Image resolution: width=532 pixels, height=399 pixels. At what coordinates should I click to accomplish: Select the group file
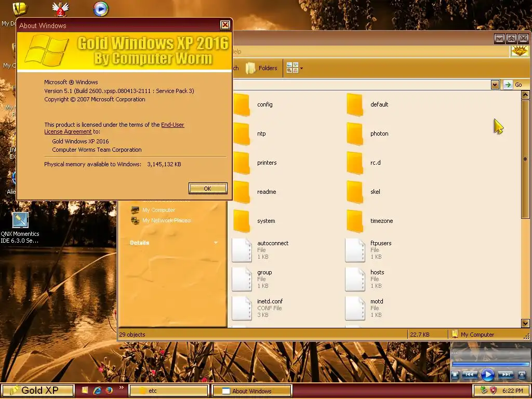[252, 279]
